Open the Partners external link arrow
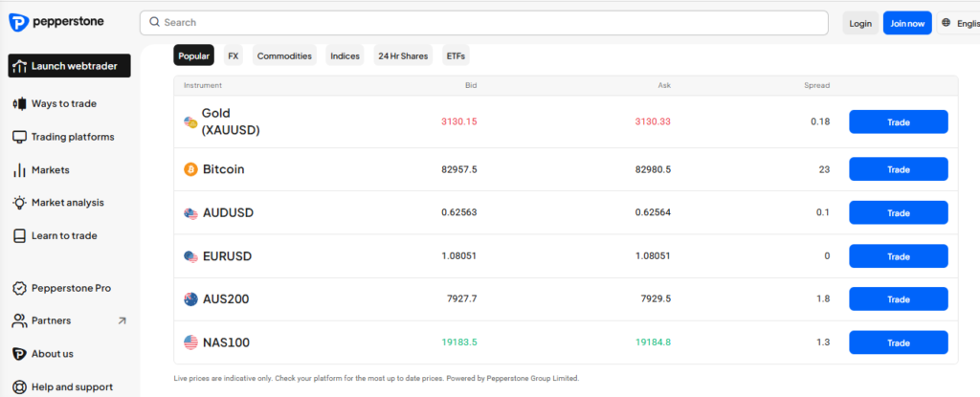 click(122, 321)
